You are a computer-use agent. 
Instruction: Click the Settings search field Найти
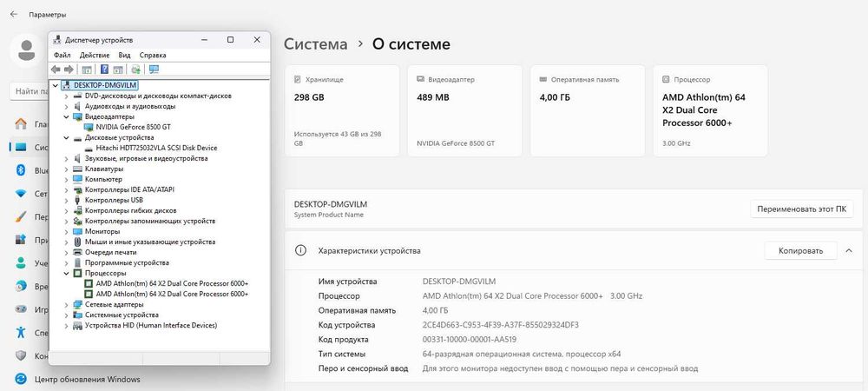click(30, 91)
